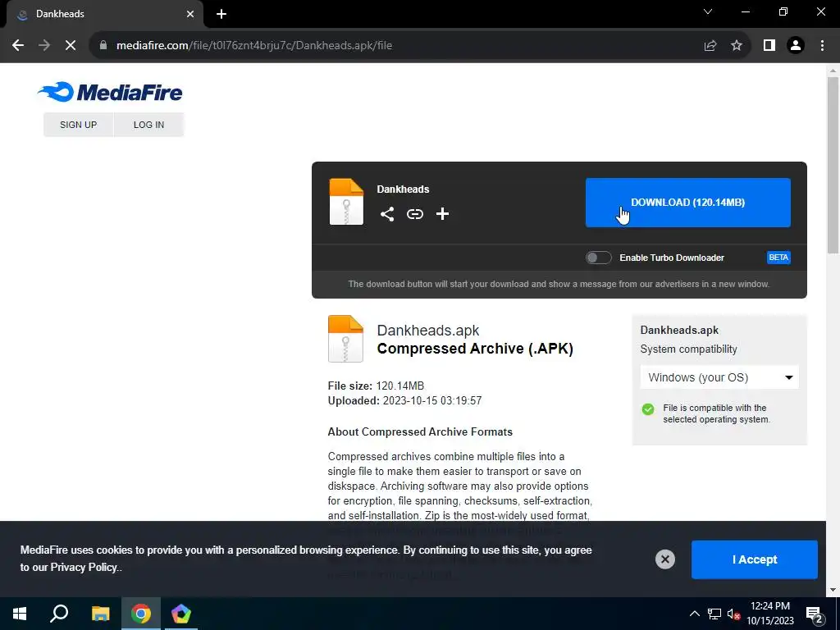
Task: Click the MediaFire logo
Action: point(110,92)
